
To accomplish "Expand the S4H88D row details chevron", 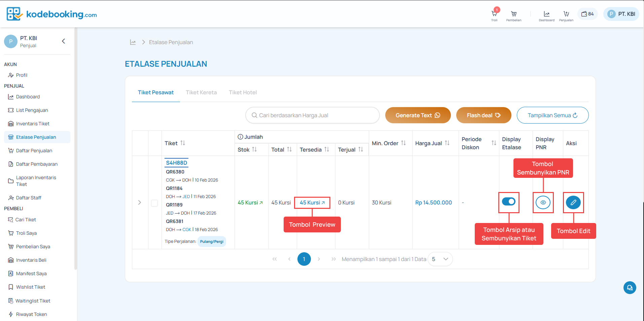I will [140, 202].
